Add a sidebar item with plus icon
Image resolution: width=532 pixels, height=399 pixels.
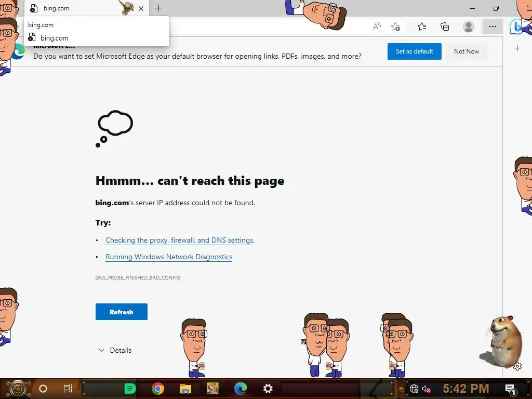click(x=517, y=48)
